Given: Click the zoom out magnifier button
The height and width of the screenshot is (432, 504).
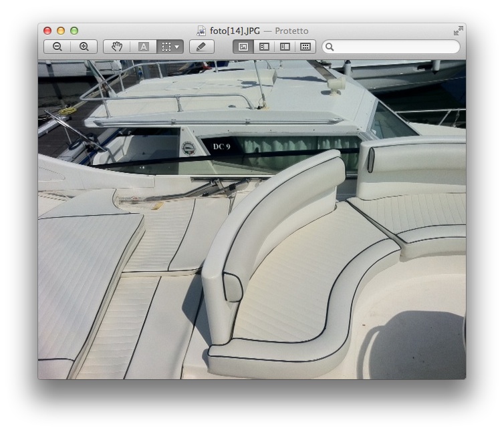Looking at the screenshot, I should click(57, 47).
